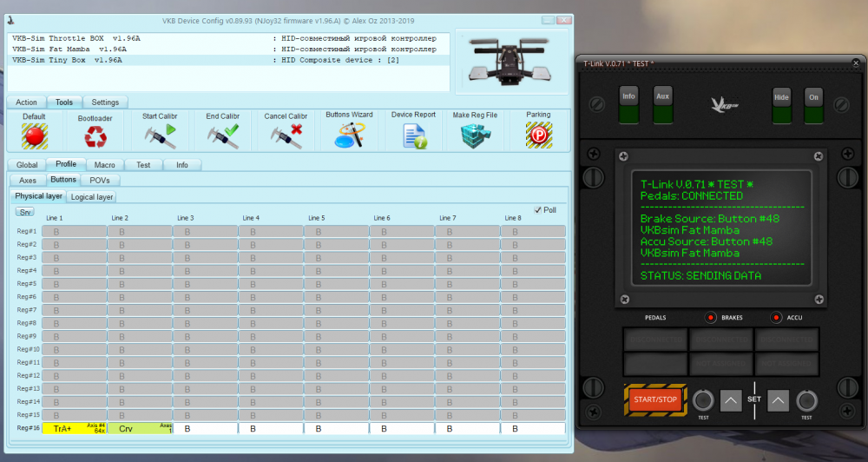
Task: Click the Line 1 column header
Action: [54, 218]
